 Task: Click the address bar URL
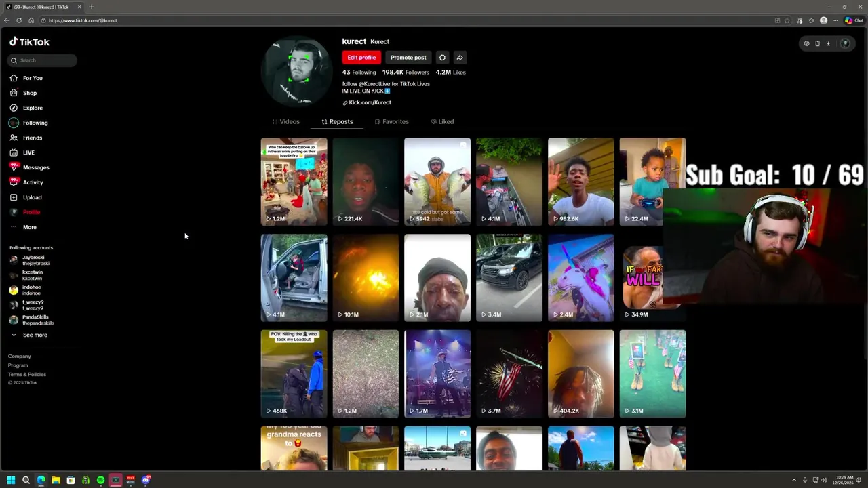(83, 20)
